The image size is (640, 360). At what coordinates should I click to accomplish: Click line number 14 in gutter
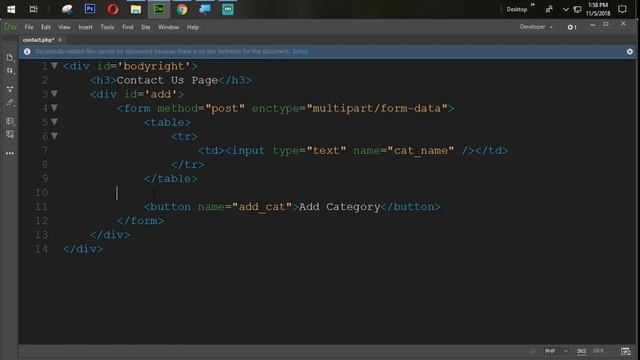[x=41, y=249]
